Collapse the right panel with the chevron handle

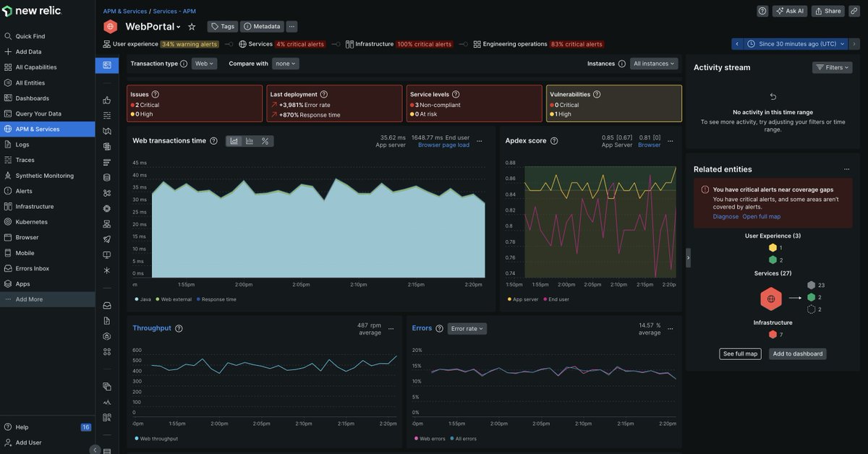(688, 257)
